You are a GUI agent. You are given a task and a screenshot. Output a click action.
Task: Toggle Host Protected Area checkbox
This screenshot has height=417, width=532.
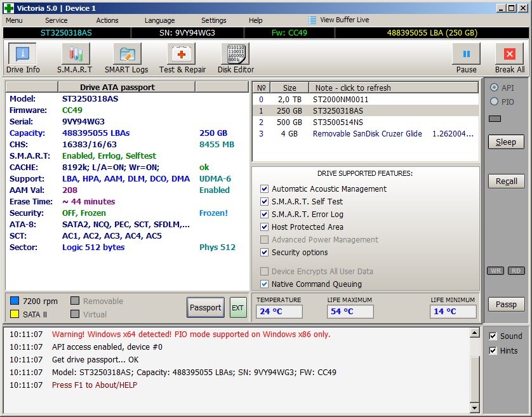[264, 227]
